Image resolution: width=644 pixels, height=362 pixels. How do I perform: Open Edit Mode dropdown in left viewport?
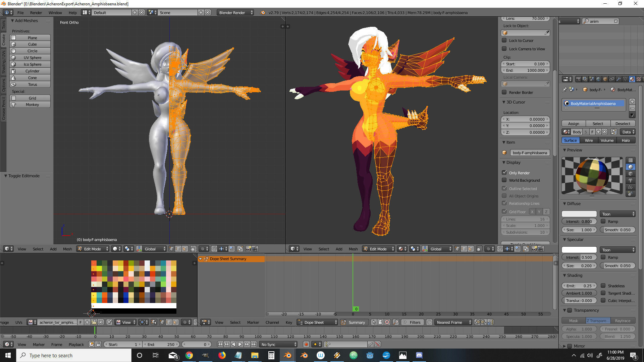[93, 249]
